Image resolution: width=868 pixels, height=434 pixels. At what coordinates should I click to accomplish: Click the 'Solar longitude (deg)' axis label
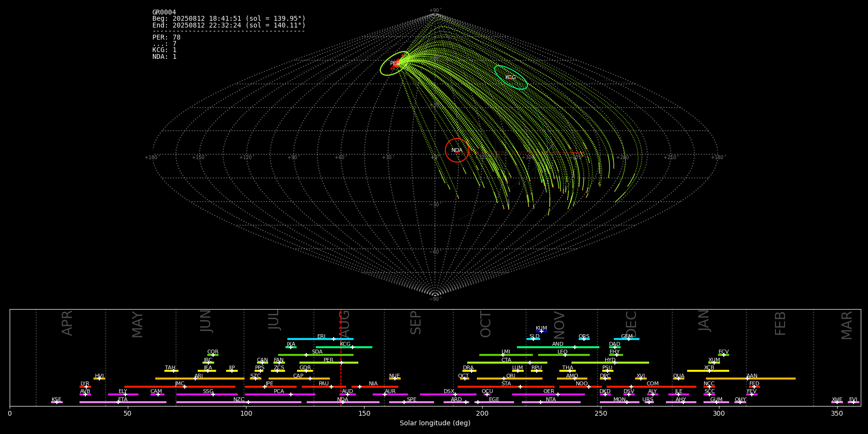click(435, 423)
